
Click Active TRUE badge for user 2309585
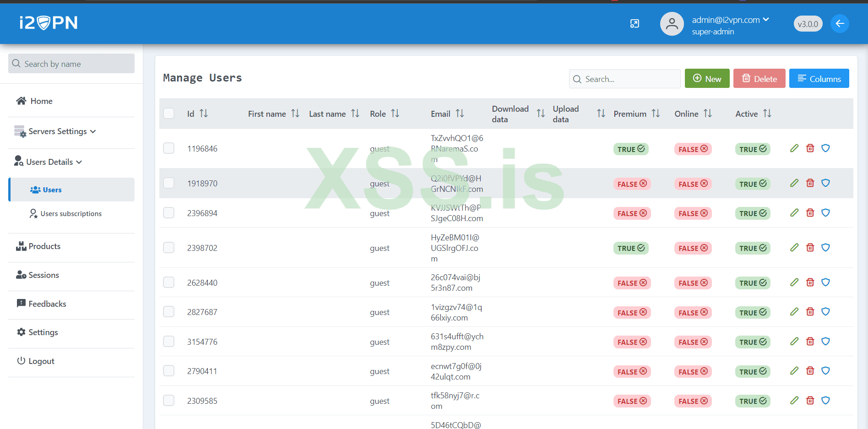pos(753,401)
